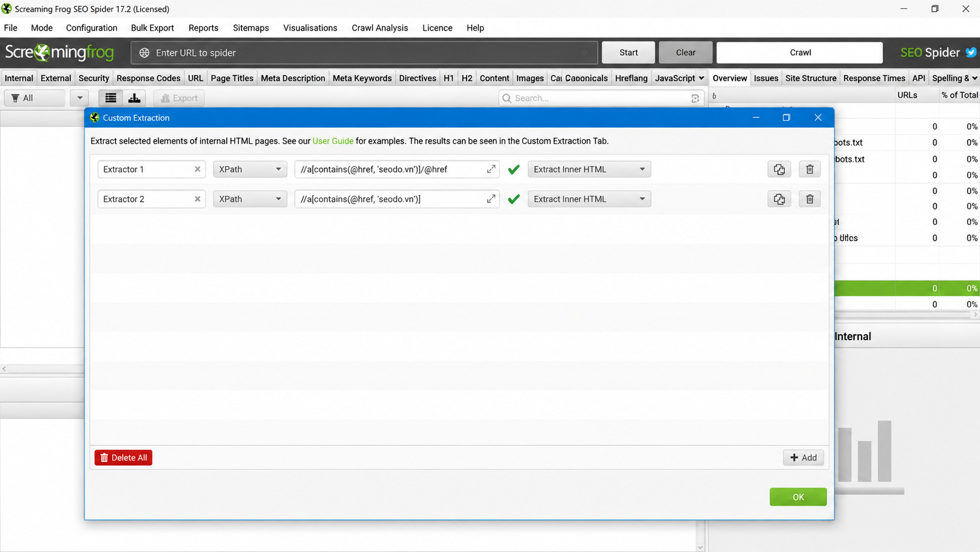The width and height of the screenshot is (980, 552).
Task: Click the Clear button
Action: coord(685,53)
